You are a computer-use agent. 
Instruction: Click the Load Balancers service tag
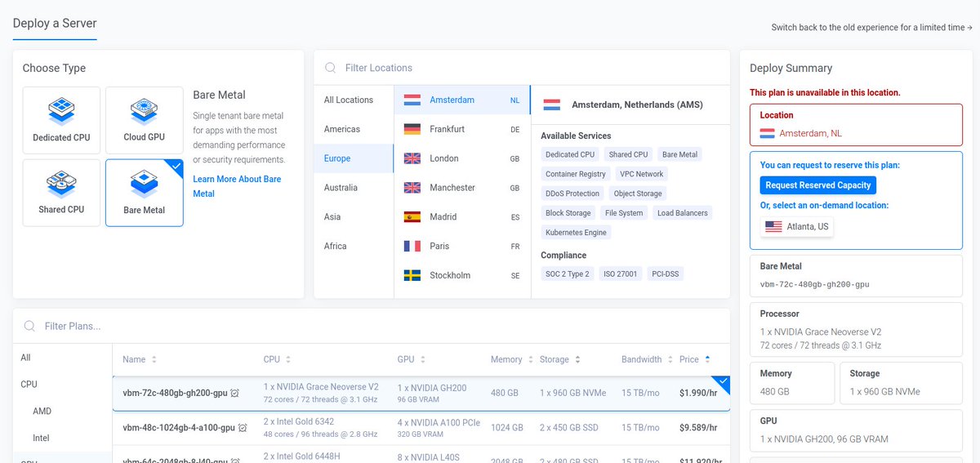coord(683,213)
